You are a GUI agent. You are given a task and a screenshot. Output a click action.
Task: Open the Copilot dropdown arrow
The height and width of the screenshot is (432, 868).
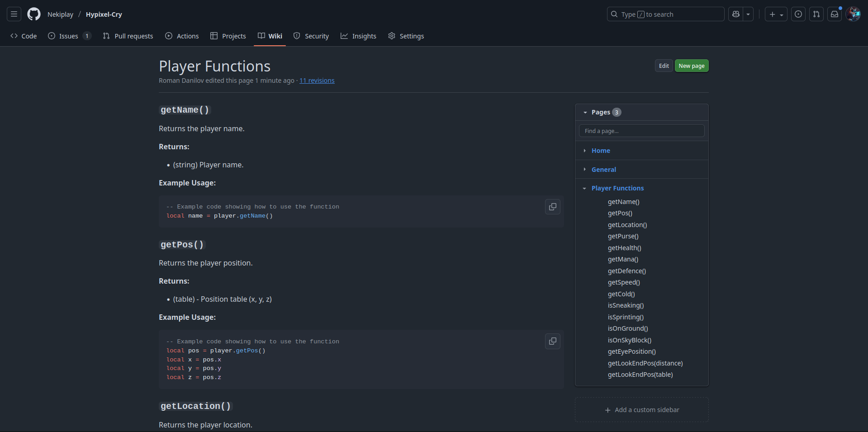[x=748, y=14]
